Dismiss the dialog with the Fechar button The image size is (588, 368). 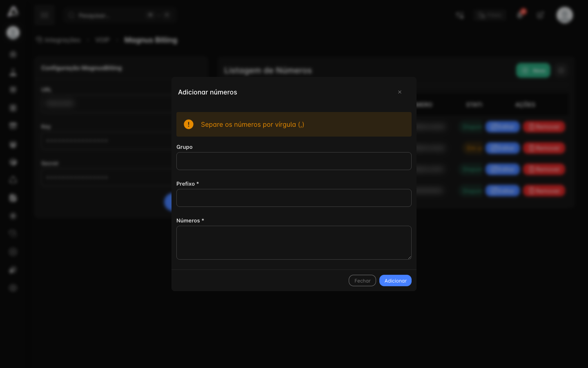click(x=362, y=280)
